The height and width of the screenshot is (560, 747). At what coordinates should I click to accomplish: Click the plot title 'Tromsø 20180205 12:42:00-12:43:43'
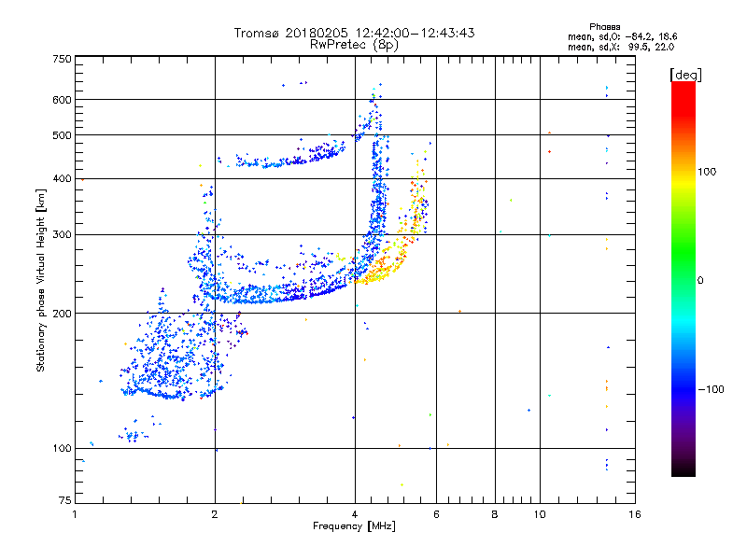[354, 33]
